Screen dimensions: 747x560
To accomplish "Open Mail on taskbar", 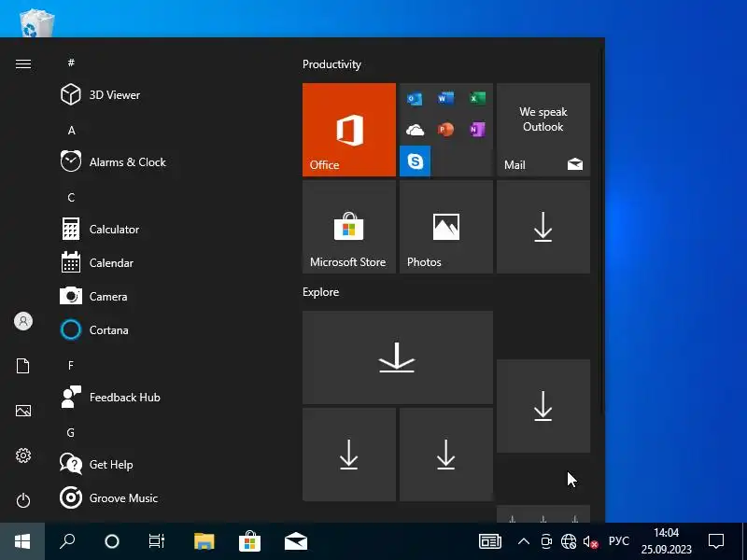I will click(x=296, y=541).
